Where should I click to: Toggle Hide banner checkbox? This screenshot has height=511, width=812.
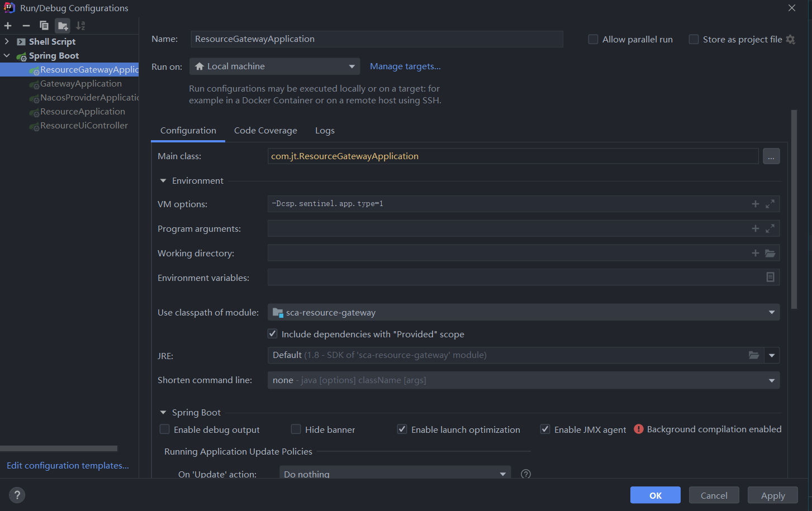[x=296, y=429]
